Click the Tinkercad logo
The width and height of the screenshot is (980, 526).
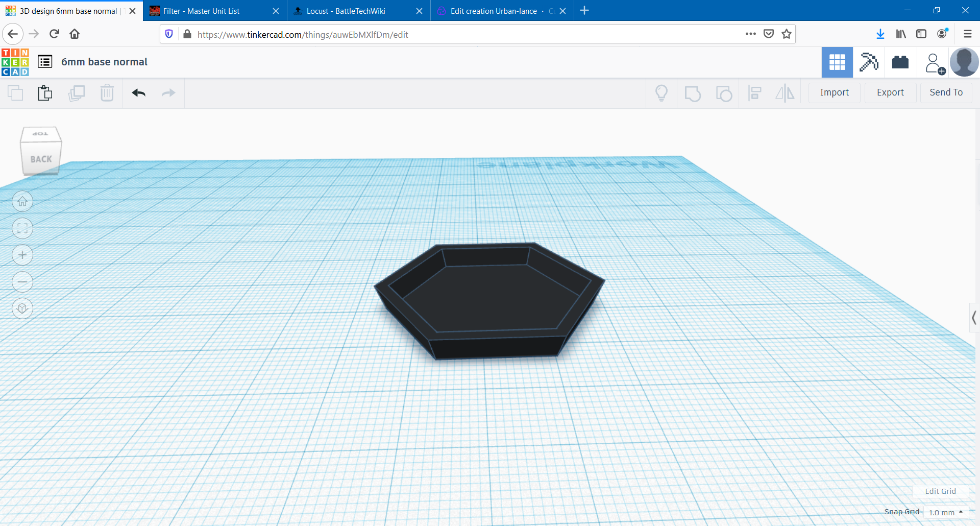coord(15,62)
